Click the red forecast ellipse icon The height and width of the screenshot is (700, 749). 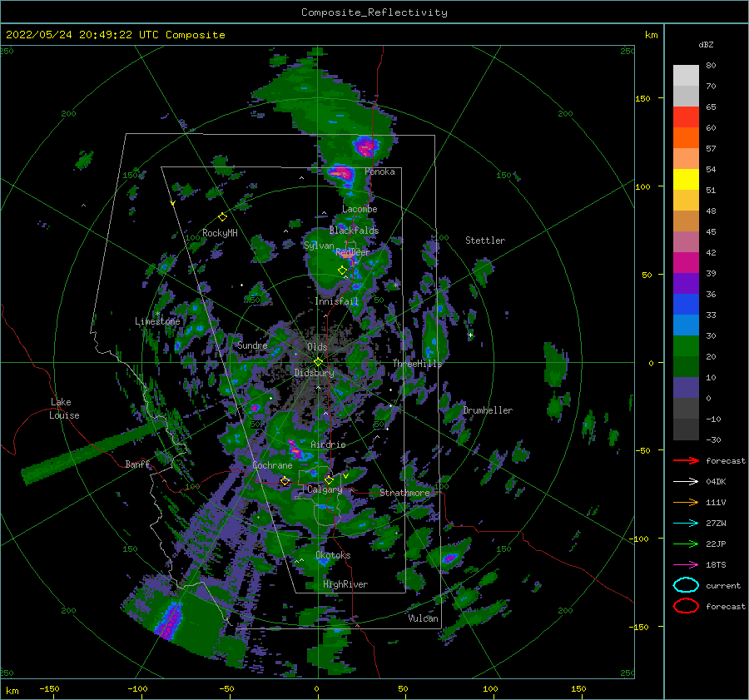point(686,606)
